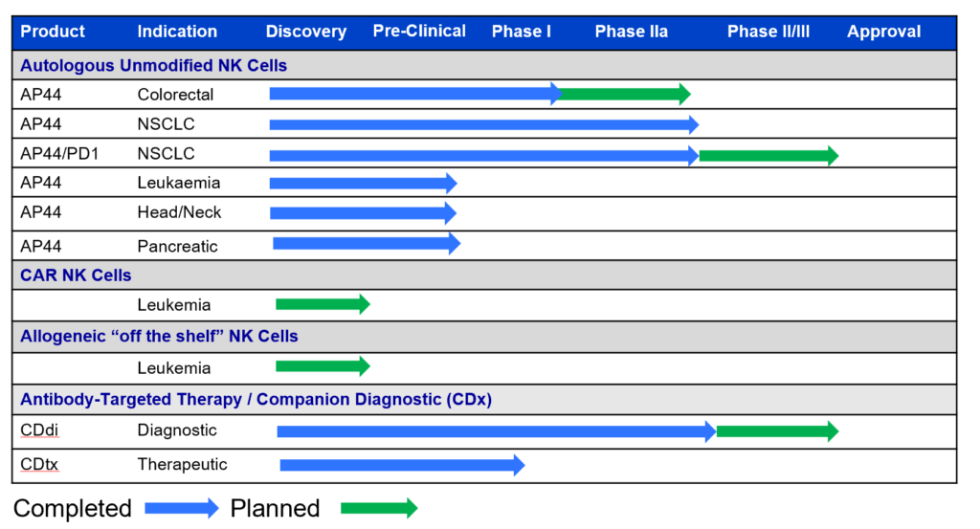Select the blue arrow in the CDtx Therapeutic row
980x529 pixels.
pos(402,466)
